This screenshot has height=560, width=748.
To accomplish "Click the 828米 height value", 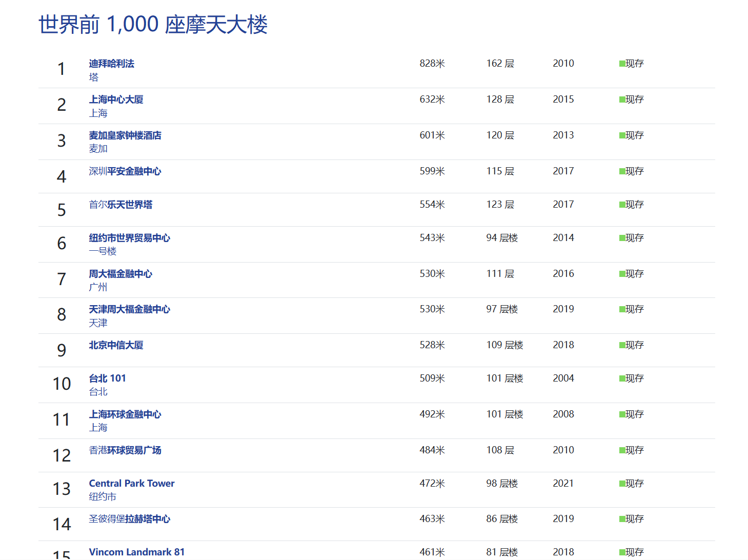I will pos(432,64).
